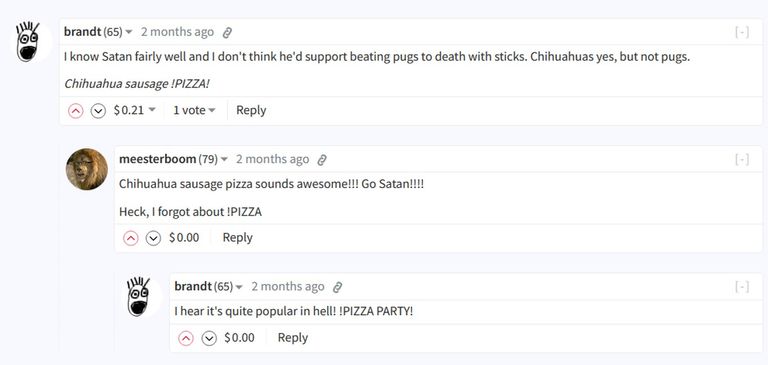Click permalink icon on brandt's PIZZA PARTY reply

point(337,288)
